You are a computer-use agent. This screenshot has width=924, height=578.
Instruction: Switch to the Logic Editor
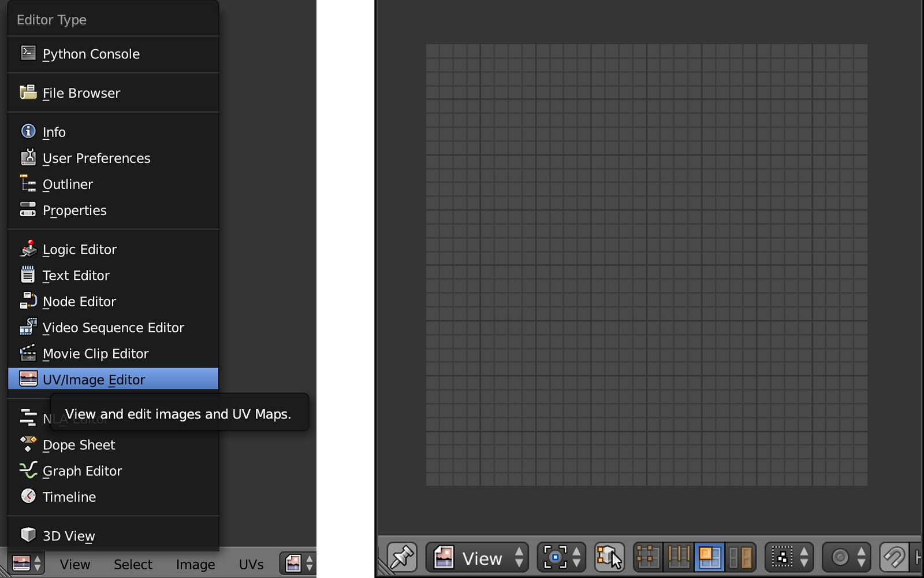(113, 249)
